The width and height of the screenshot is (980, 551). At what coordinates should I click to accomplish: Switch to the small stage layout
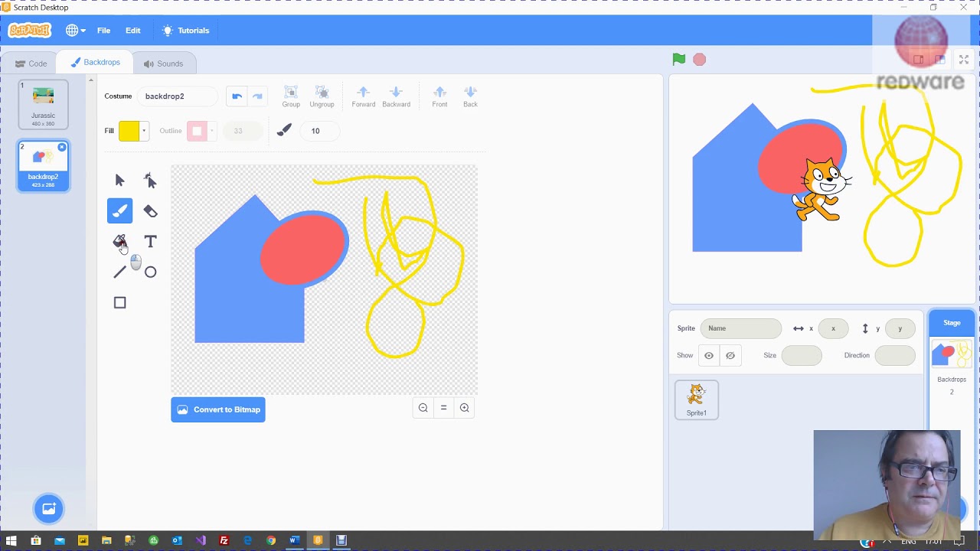(x=919, y=60)
